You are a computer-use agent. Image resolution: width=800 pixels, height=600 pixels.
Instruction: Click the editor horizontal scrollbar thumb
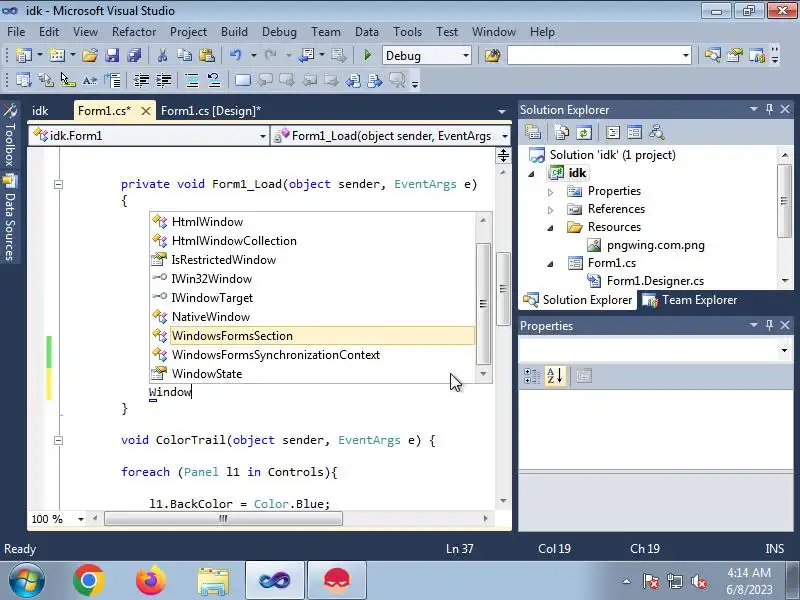(223, 519)
